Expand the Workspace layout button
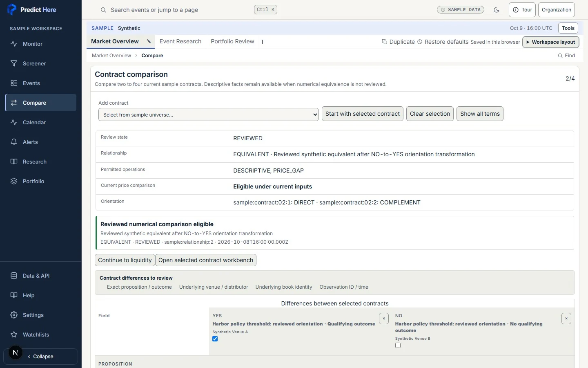This screenshot has height=368, width=588. coord(551,42)
